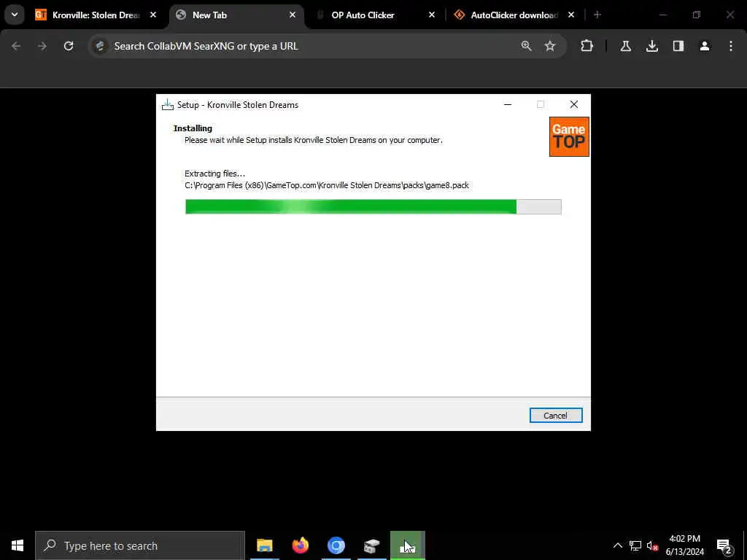Click the setup installer icon in the title bar
The image size is (747, 560).
pos(168,105)
